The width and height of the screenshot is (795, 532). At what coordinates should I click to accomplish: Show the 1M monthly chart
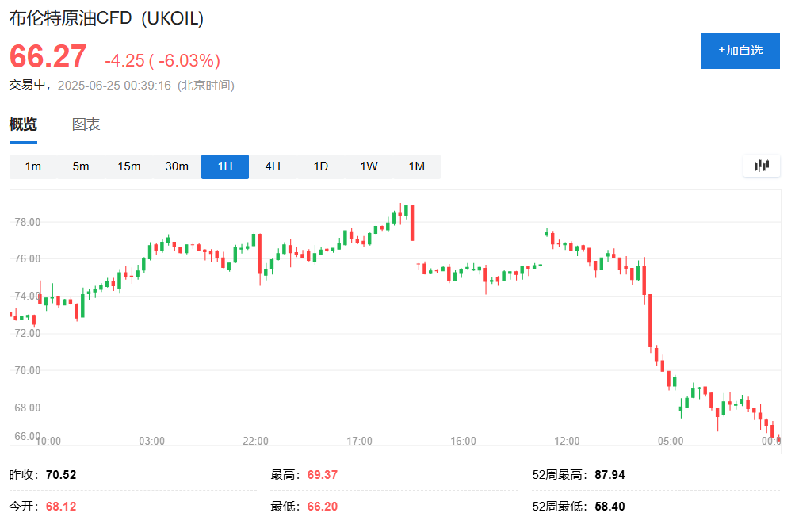pos(417,166)
